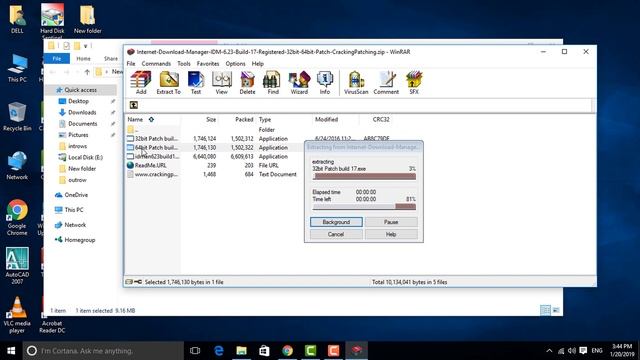The height and width of the screenshot is (360, 640).
Task: Open the WinRAR Help menu
Action: pos(258,64)
